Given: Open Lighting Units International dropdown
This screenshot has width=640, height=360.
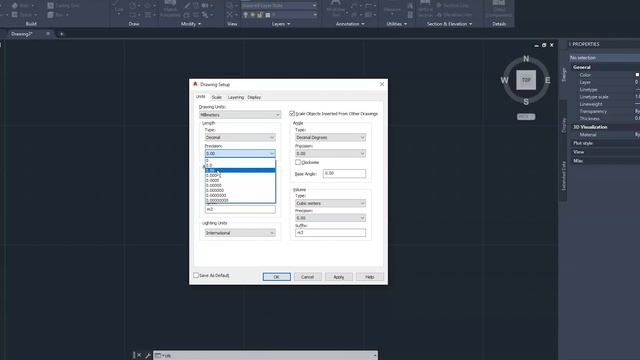Looking at the screenshot, I should 240,233.
